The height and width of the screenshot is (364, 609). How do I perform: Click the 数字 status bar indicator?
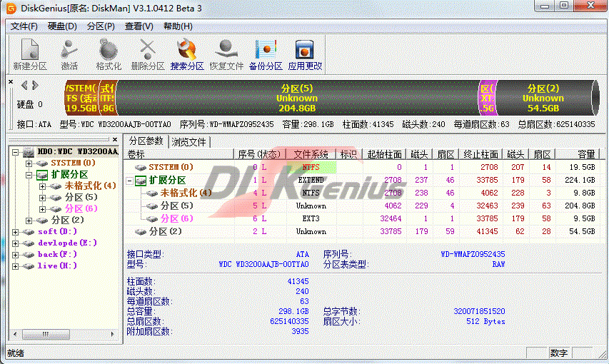click(559, 353)
